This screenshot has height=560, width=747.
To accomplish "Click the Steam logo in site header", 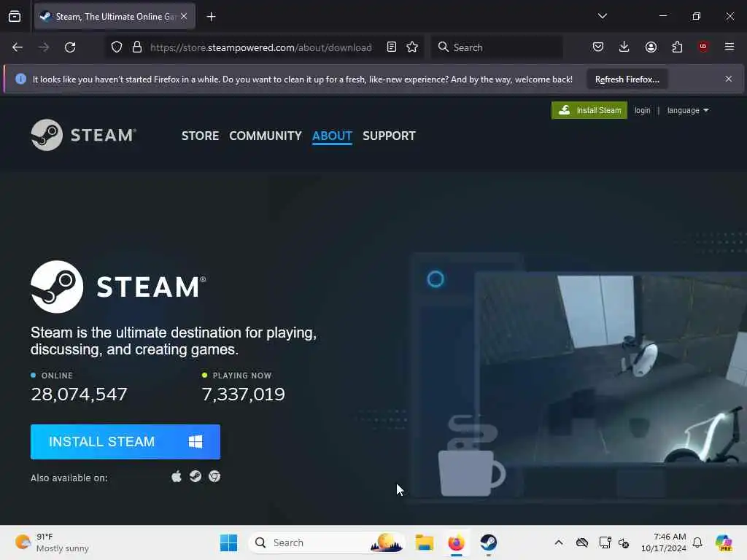I will (x=84, y=135).
